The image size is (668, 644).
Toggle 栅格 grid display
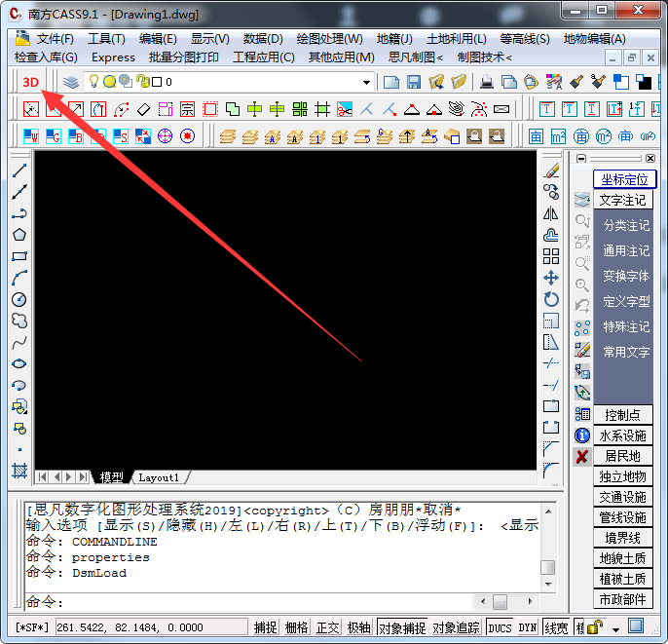click(x=296, y=627)
